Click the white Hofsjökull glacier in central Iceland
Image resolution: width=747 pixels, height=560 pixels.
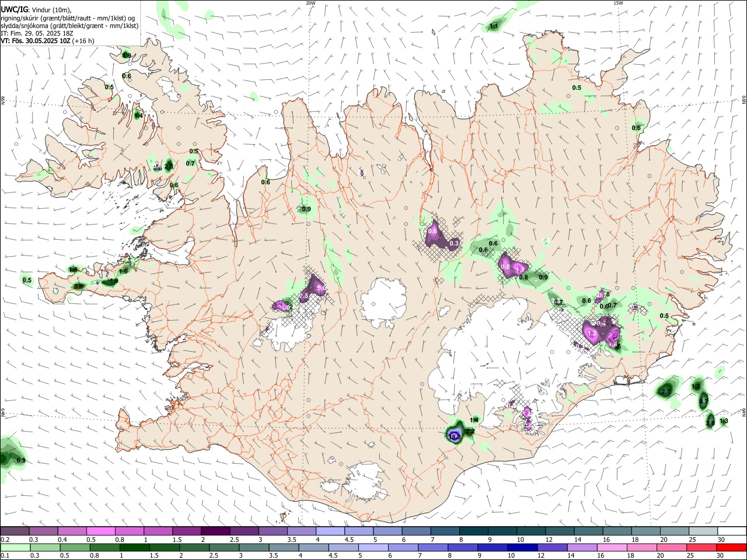coord(383,303)
